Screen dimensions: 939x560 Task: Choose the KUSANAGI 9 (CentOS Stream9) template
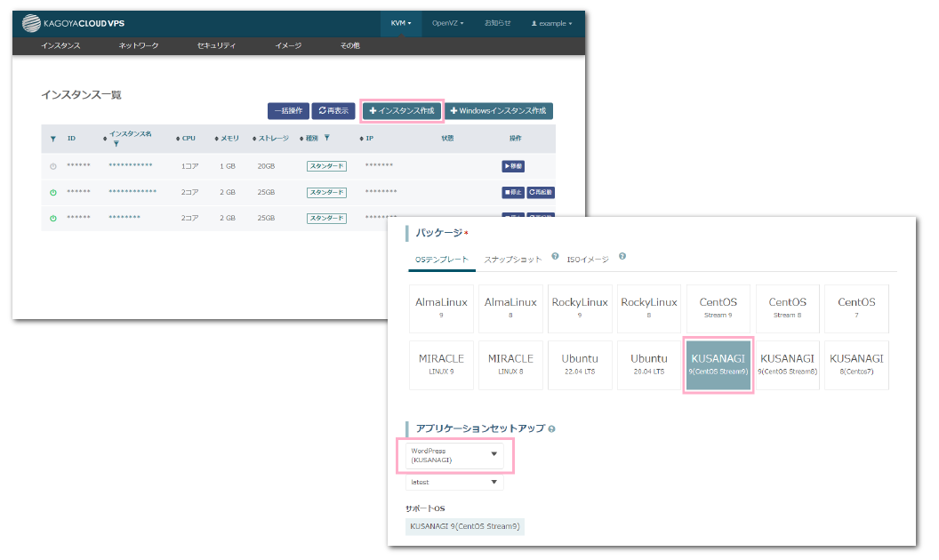coord(718,364)
